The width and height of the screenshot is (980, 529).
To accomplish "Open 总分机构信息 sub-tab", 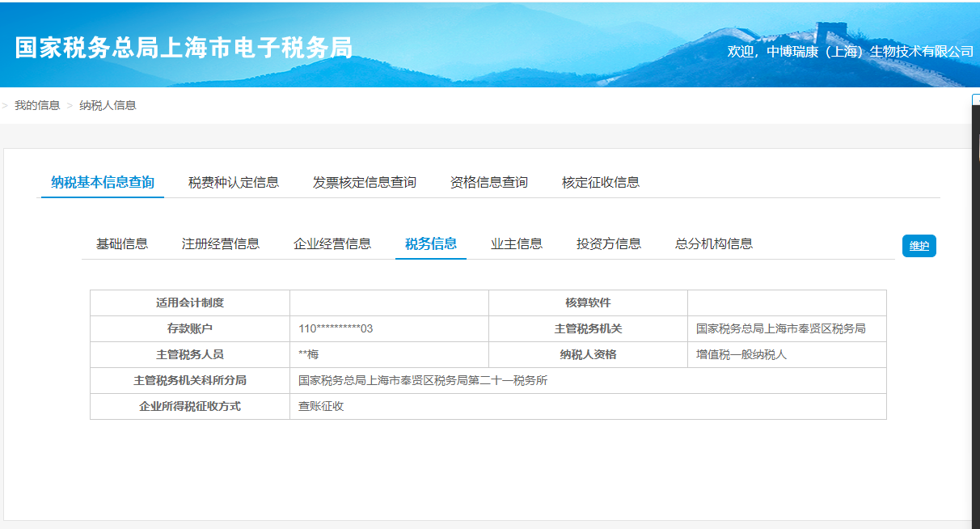I will coord(714,243).
